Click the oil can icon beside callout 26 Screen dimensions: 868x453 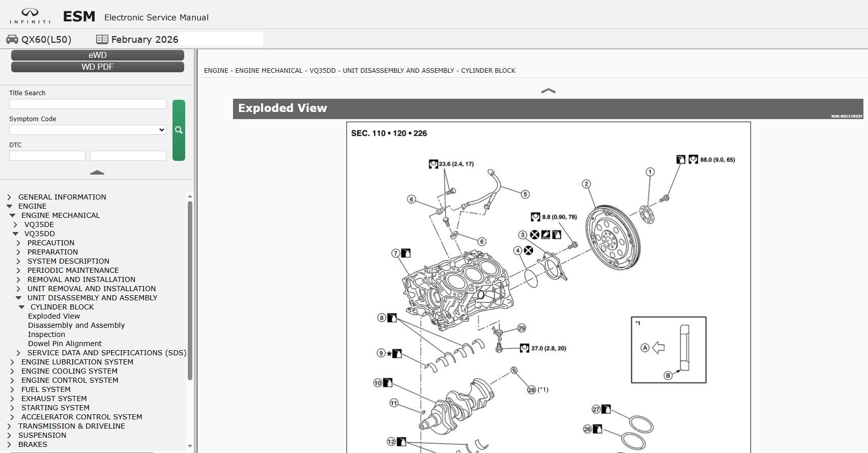(597, 429)
